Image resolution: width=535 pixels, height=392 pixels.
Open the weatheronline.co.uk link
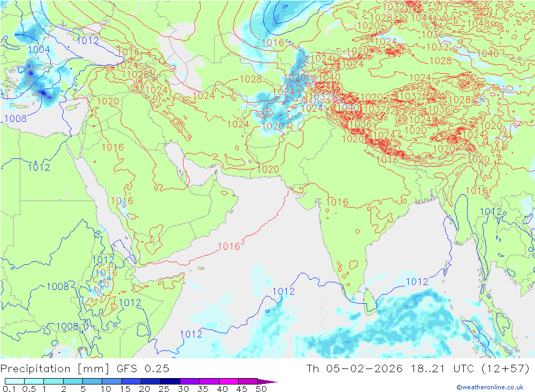tap(490, 387)
